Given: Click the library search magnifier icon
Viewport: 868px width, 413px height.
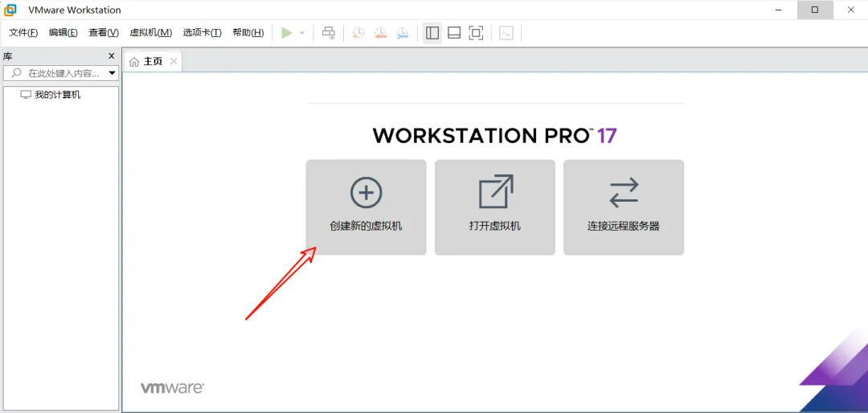Looking at the screenshot, I should click(17, 73).
